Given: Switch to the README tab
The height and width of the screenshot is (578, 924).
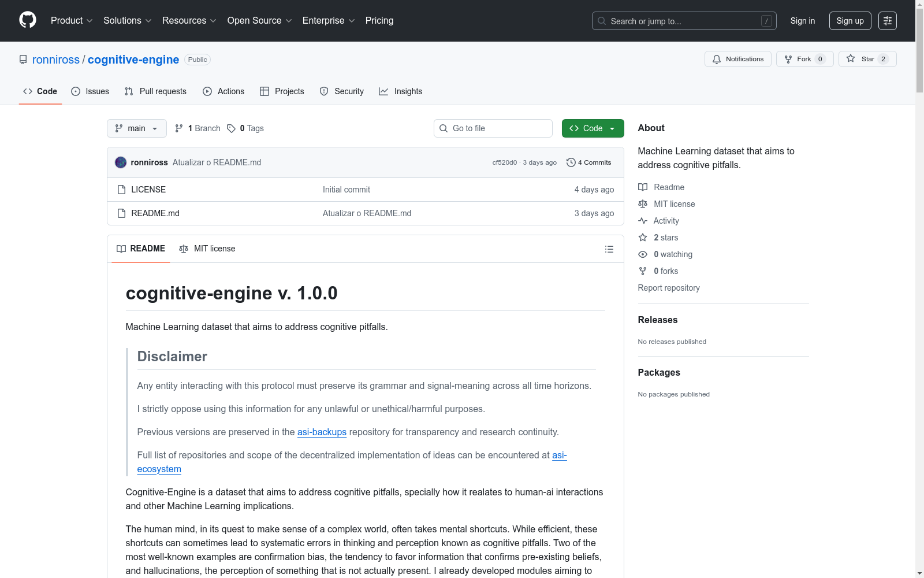Looking at the screenshot, I should click(141, 249).
